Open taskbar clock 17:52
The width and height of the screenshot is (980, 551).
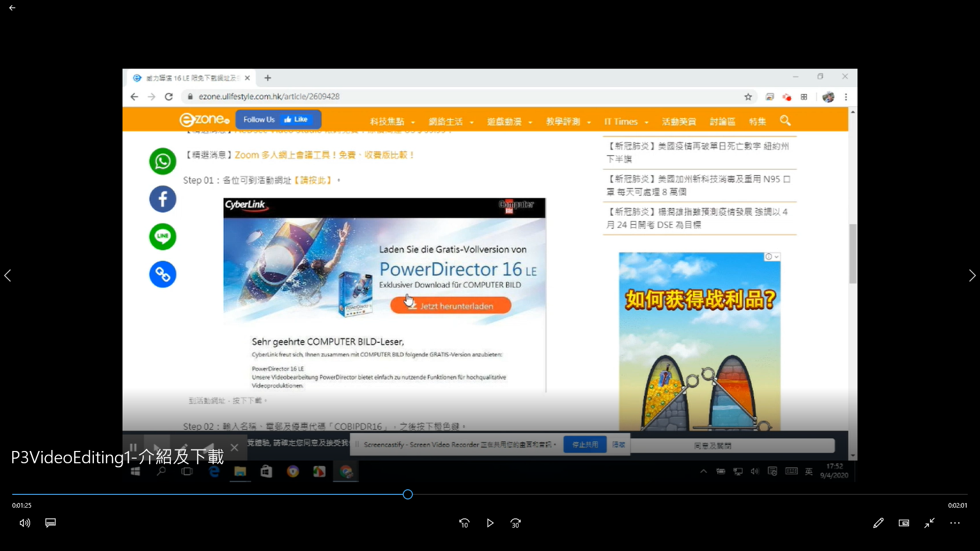pos(834,471)
